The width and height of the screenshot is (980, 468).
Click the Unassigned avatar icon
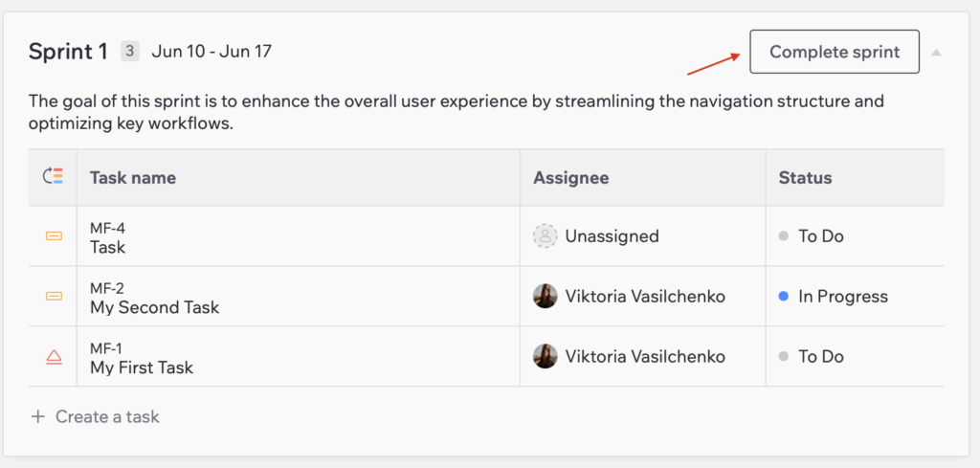tap(545, 236)
